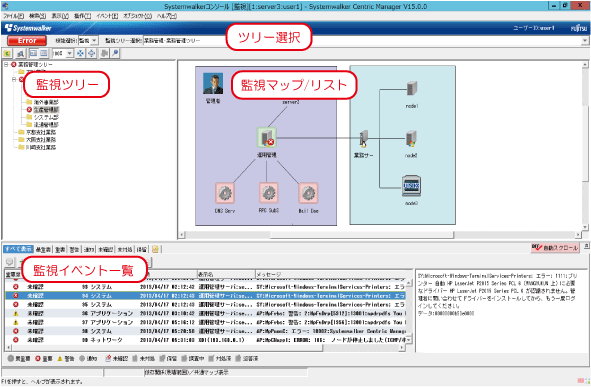
Task: Sort events by 表示名 column header
Action: coord(226,274)
